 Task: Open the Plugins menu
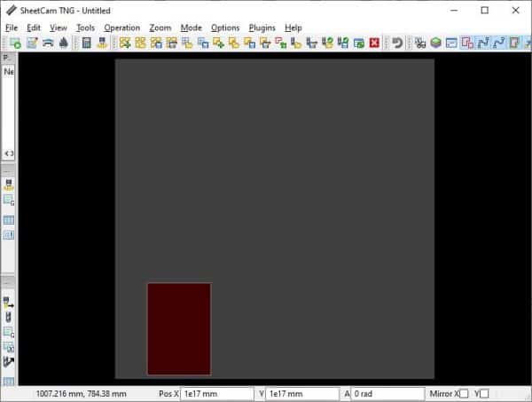tap(262, 28)
